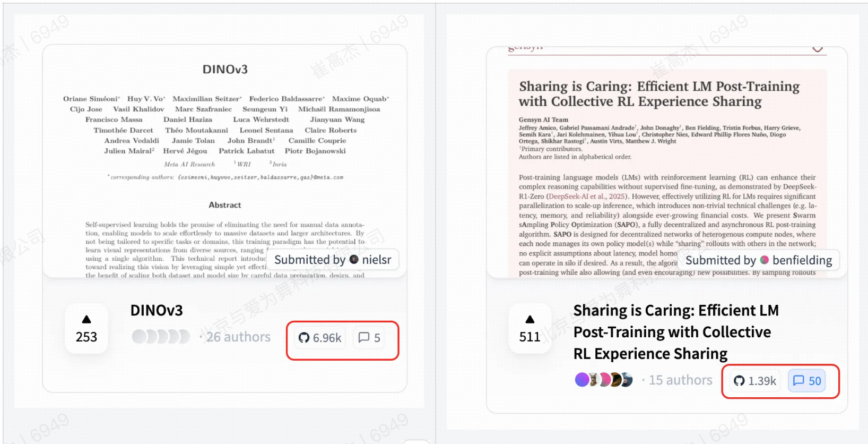The height and width of the screenshot is (444, 868).
Task: Upvote the DINOv3 paper arrow
Action: tap(86, 319)
